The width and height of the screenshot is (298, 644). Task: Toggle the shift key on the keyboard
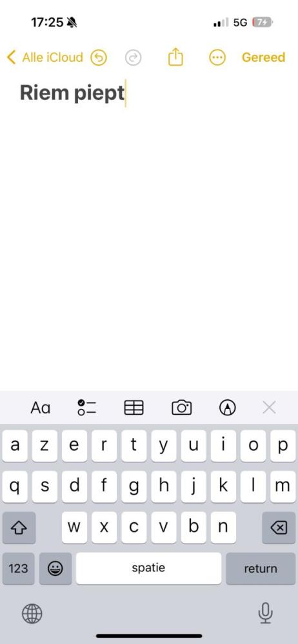coord(19,528)
